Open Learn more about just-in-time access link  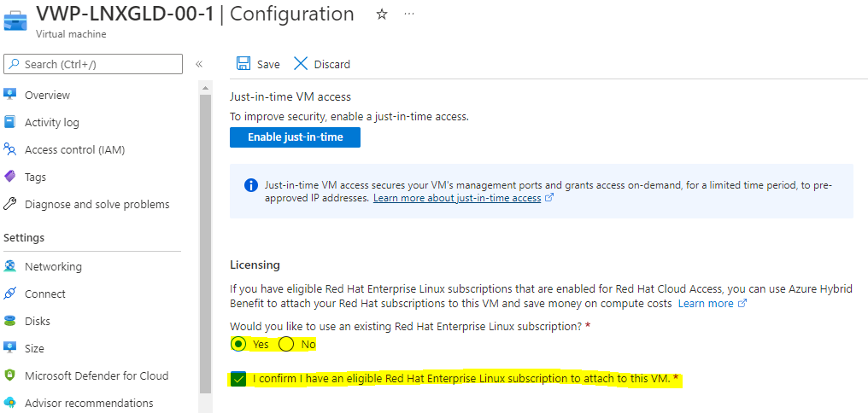click(457, 198)
